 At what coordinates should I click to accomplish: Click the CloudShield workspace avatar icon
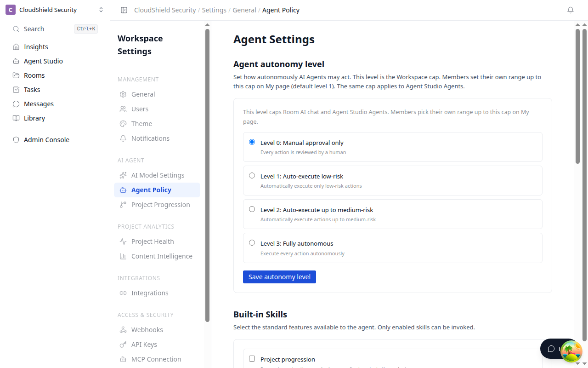[11, 10]
